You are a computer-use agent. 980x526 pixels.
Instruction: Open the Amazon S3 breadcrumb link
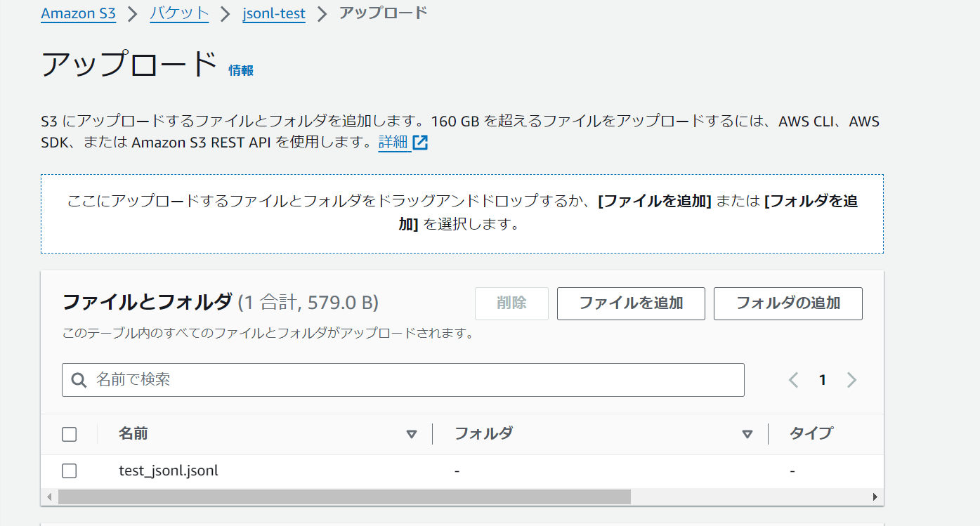[x=78, y=13]
